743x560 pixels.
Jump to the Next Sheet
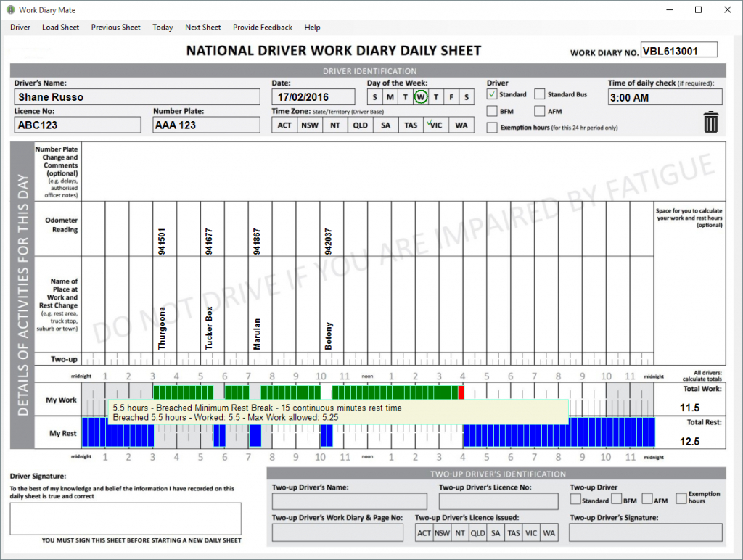[x=202, y=28]
